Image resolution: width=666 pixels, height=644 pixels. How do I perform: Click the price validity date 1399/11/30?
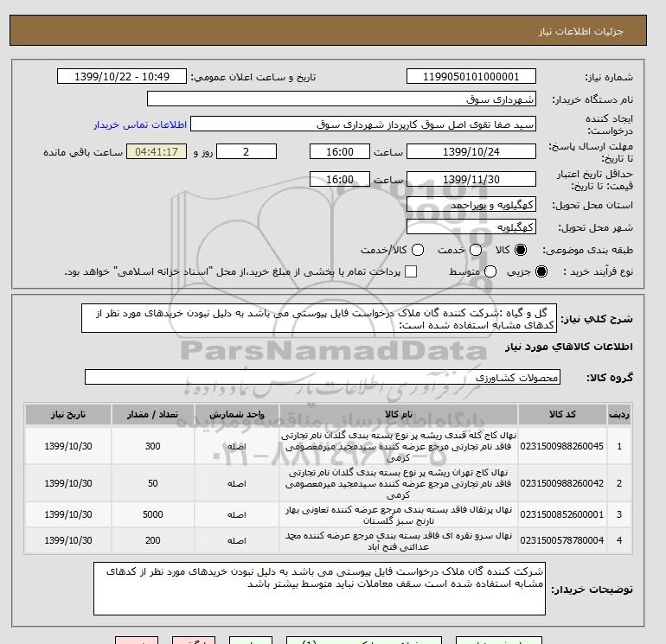coord(471,179)
